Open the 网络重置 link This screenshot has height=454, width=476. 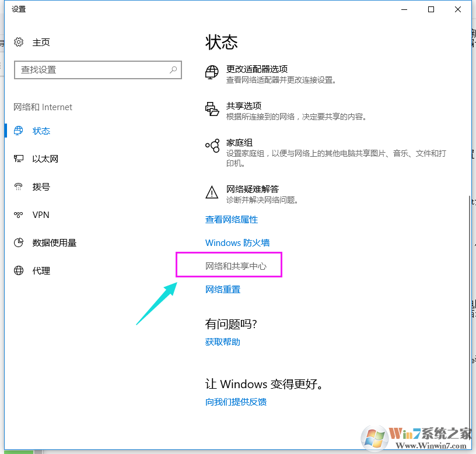tap(223, 289)
